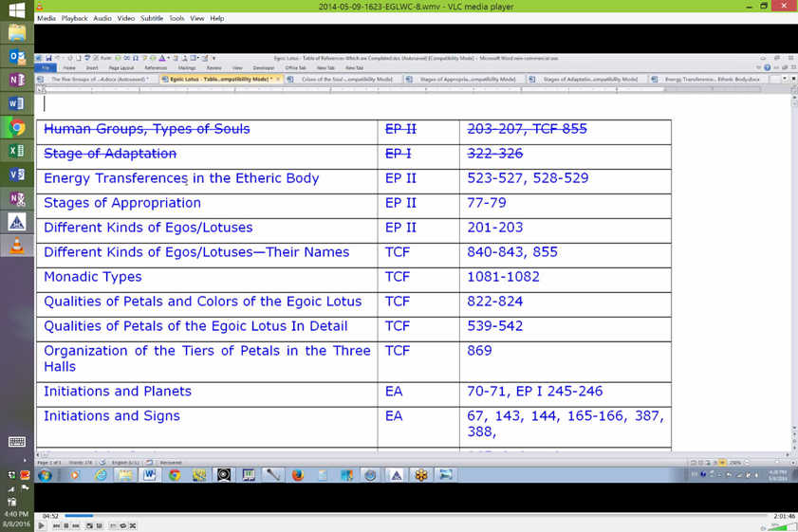Click the previous media button in VLC

click(x=56, y=525)
